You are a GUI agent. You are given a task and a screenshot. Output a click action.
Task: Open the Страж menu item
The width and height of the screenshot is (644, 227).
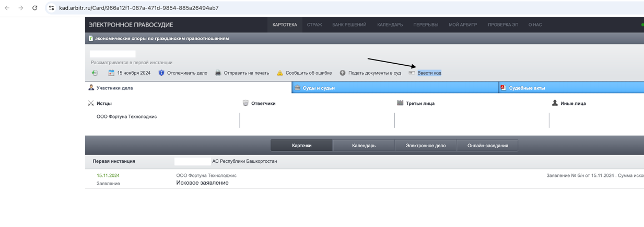pyautogui.click(x=314, y=25)
